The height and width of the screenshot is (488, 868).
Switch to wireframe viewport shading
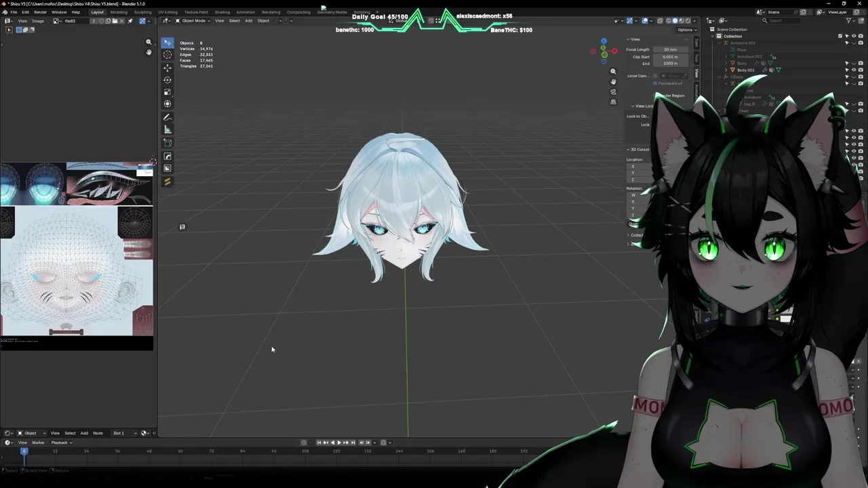pos(669,21)
